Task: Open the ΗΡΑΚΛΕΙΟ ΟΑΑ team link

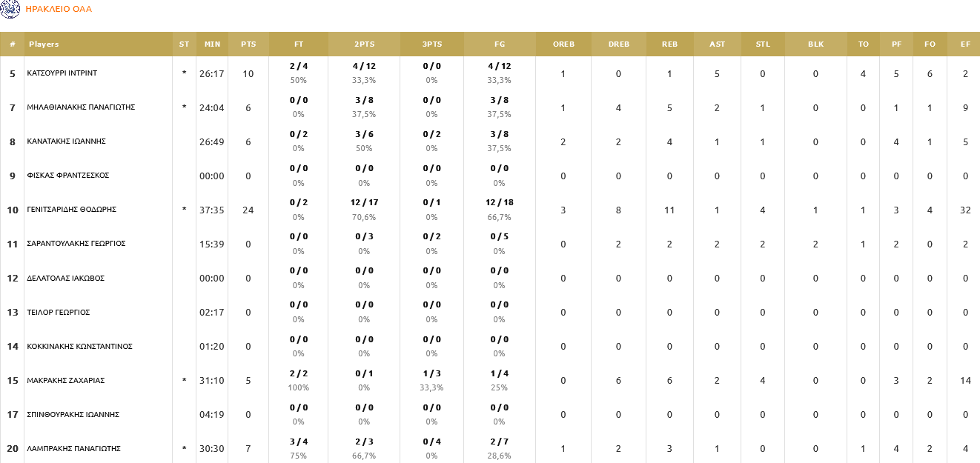Action: click(x=59, y=10)
